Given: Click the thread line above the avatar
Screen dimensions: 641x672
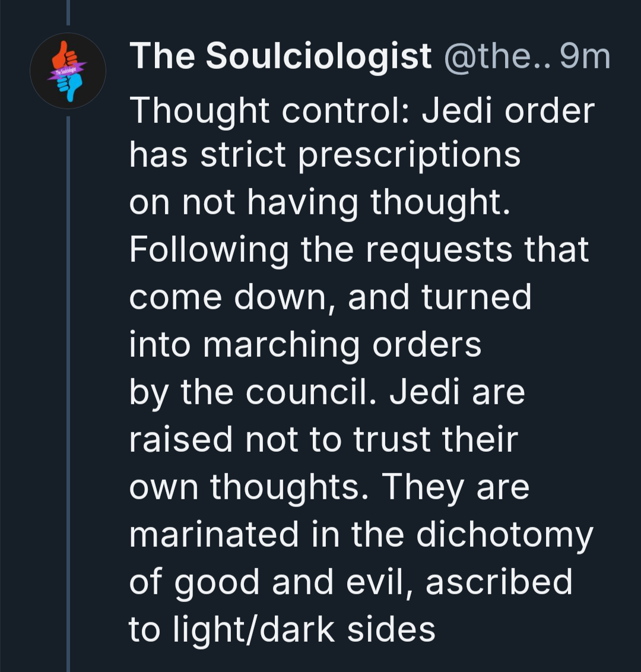Looking at the screenshot, I should tap(68, 13).
